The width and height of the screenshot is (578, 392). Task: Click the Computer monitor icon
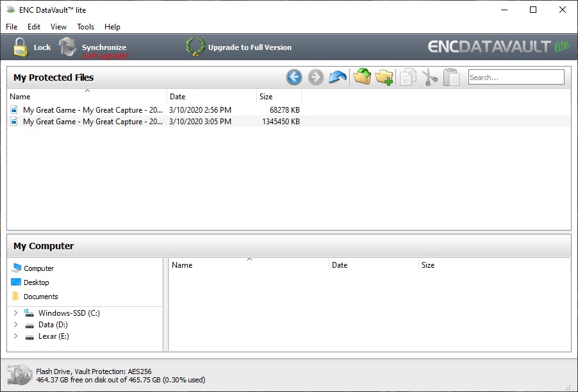point(16,268)
